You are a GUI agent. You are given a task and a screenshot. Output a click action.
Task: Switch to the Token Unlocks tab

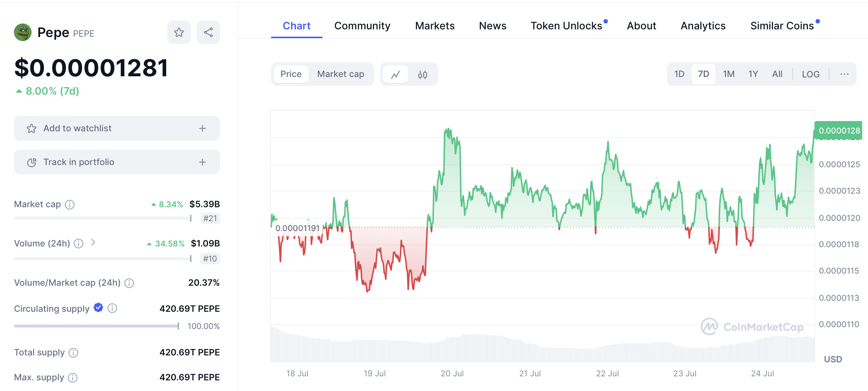[566, 26]
